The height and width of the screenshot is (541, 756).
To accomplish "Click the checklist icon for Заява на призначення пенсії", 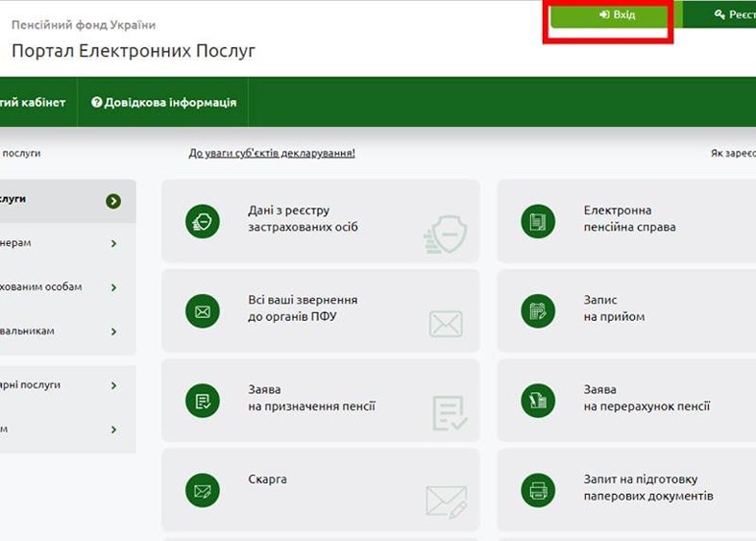I will [x=203, y=401].
